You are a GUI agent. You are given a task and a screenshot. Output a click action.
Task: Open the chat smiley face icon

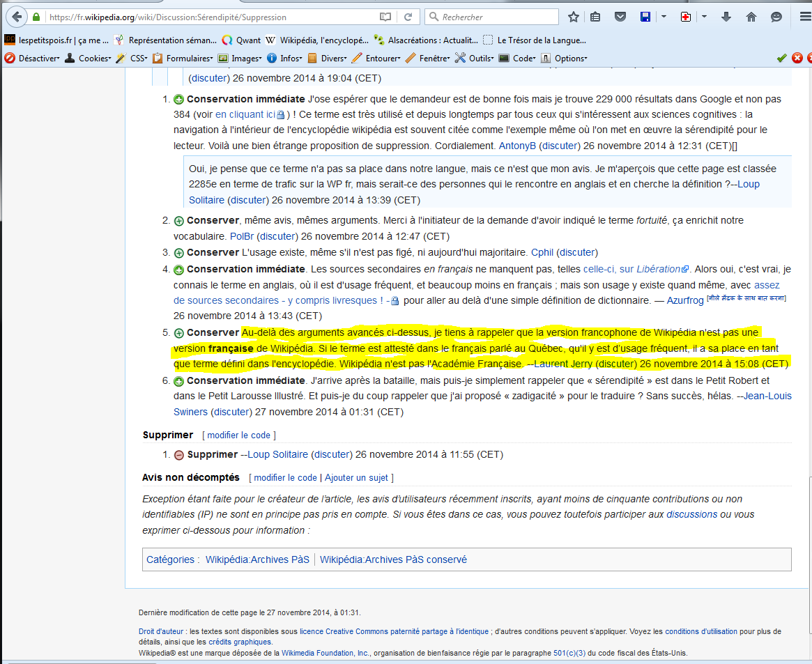pyautogui.click(x=776, y=17)
